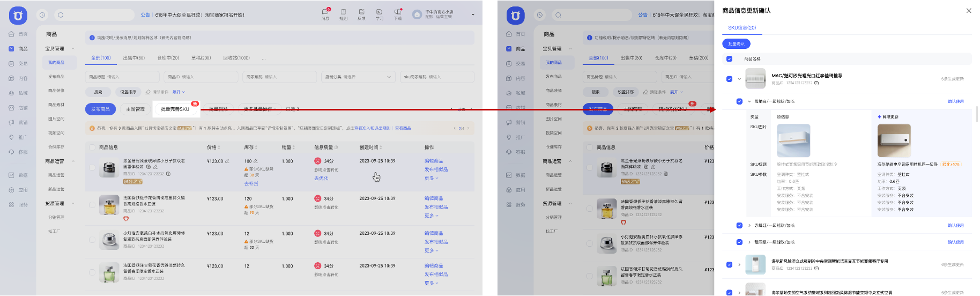Screen dimensions: 980x296
Task: Sort by 库存 column header
Action: [250, 147]
